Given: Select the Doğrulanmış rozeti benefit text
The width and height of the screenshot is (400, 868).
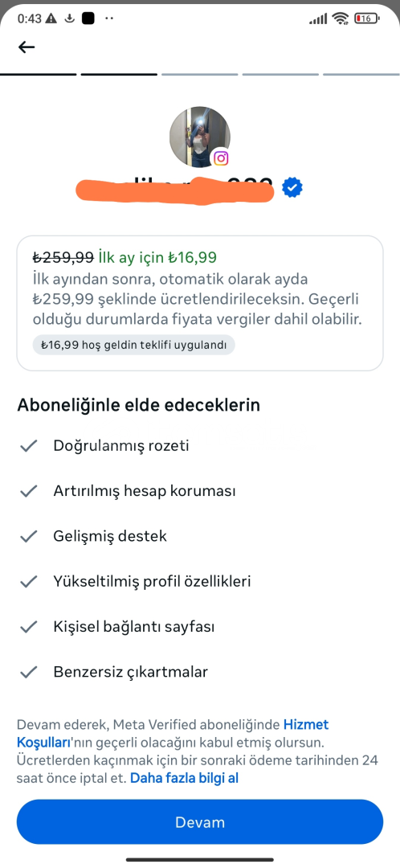Looking at the screenshot, I should (121, 445).
